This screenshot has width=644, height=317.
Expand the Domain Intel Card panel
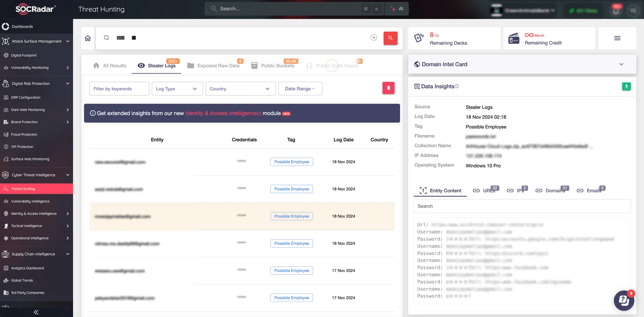[621, 64]
